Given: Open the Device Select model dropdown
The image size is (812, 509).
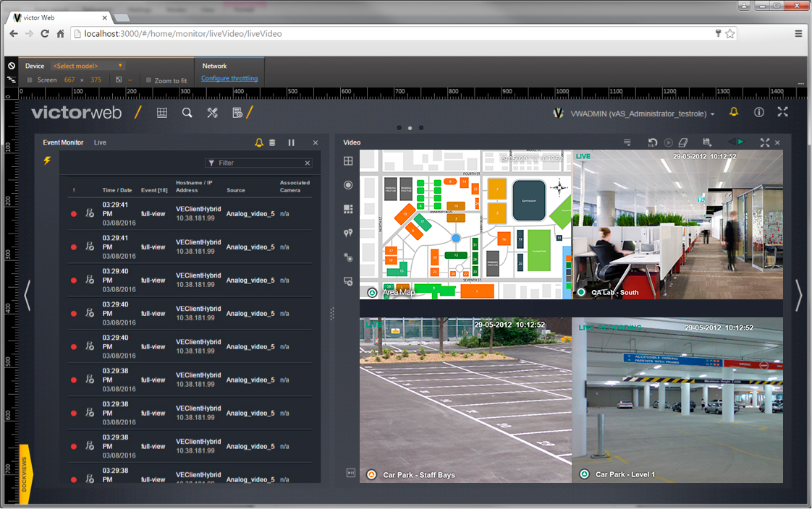Looking at the screenshot, I should pyautogui.click(x=89, y=65).
